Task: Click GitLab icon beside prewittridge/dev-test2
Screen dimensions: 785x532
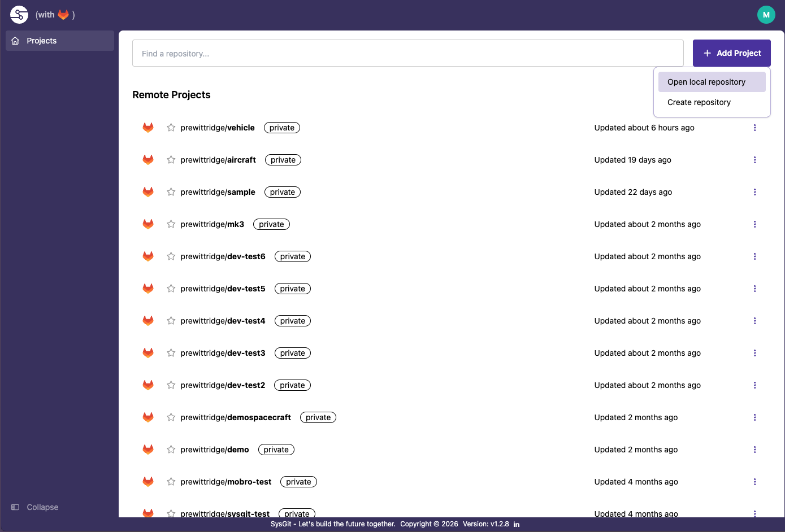Action: (148, 385)
